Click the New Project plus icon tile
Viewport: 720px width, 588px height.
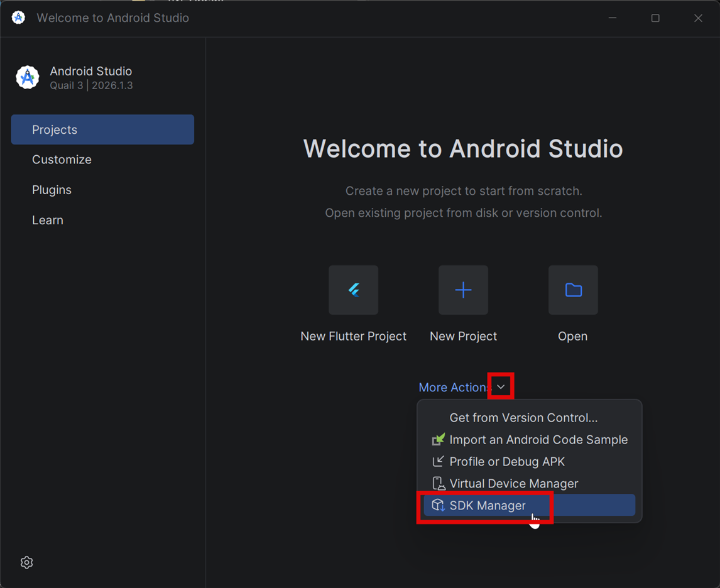click(463, 290)
